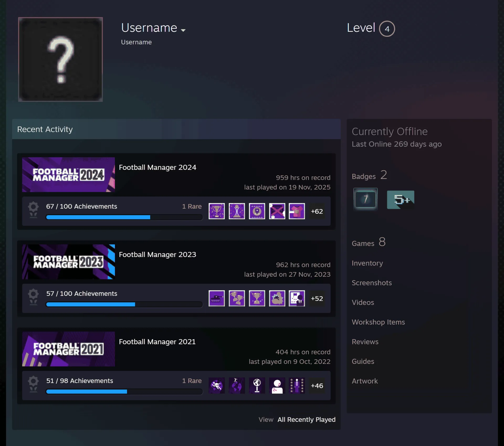Open the Workshop Items link
This screenshot has height=446, width=504.
[x=378, y=322]
